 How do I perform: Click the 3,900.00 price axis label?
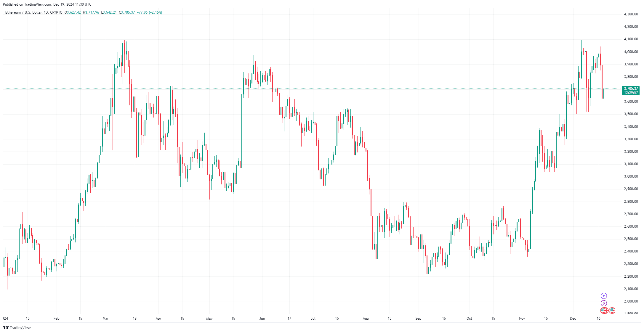point(631,64)
